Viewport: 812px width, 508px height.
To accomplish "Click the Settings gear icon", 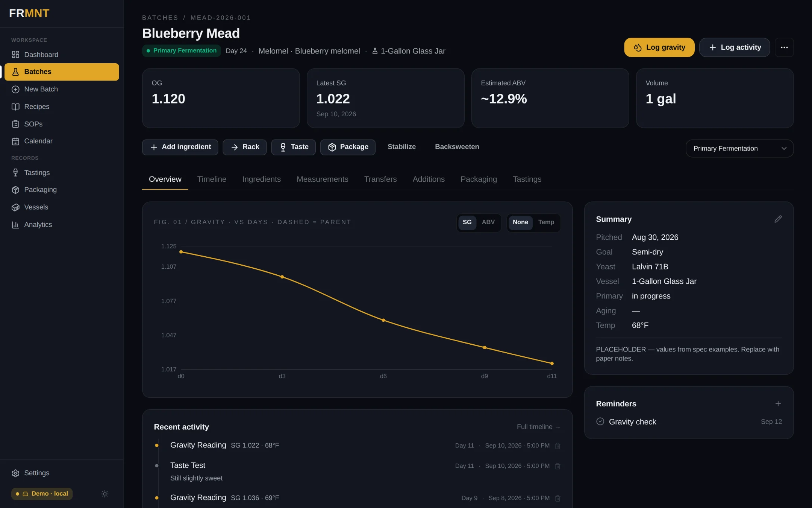I will tap(15, 473).
